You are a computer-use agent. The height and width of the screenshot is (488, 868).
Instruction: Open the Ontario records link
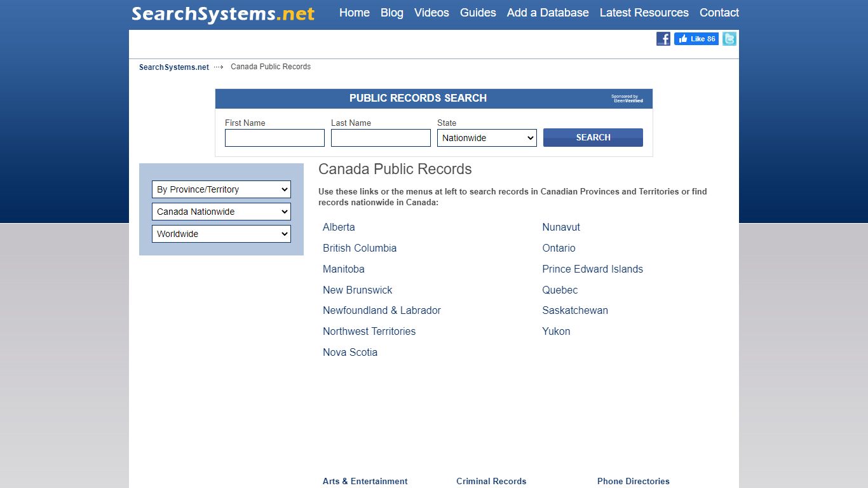click(x=559, y=248)
